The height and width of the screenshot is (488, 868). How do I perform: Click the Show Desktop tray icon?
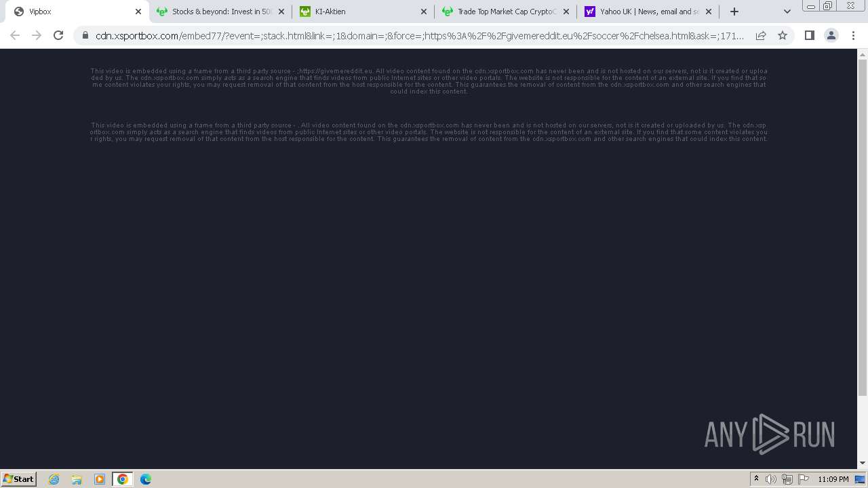[861, 479]
